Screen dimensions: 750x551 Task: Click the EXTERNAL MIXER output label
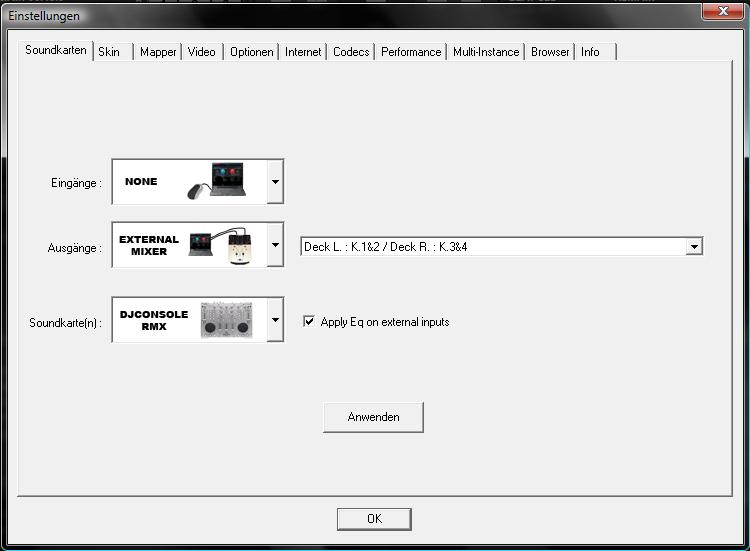click(x=149, y=245)
